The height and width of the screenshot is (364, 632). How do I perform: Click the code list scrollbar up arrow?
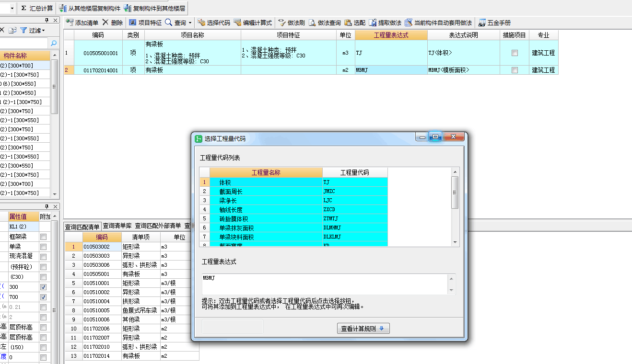455,171
